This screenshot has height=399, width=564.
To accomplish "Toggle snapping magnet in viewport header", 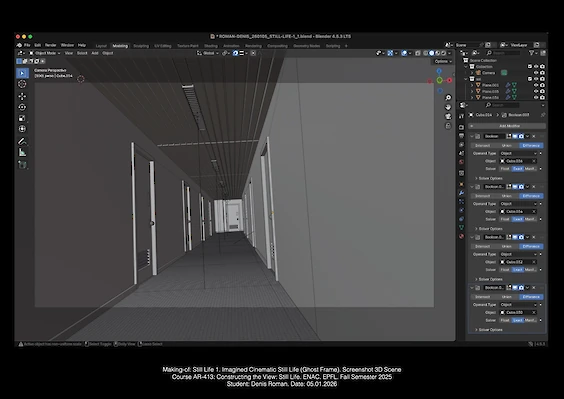I will click(235, 53).
